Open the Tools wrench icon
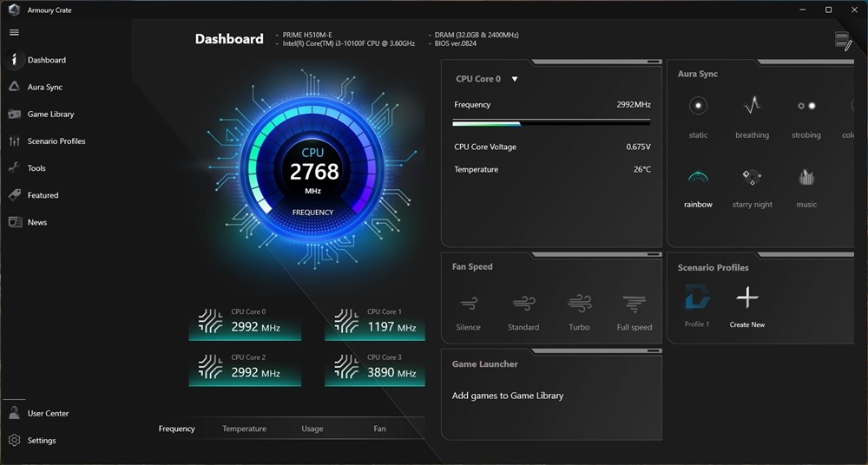Image resolution: width=868 pixels, height=465 pixels. [15, 167]
